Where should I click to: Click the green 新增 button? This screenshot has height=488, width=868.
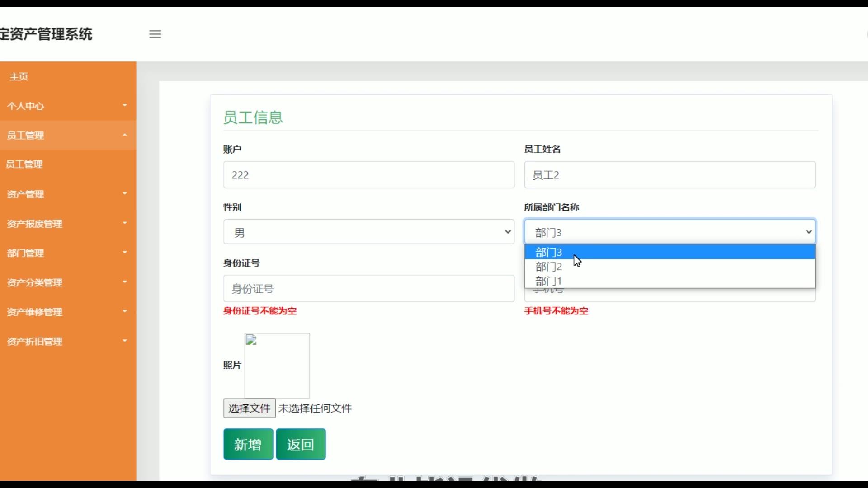click(248, 444)
